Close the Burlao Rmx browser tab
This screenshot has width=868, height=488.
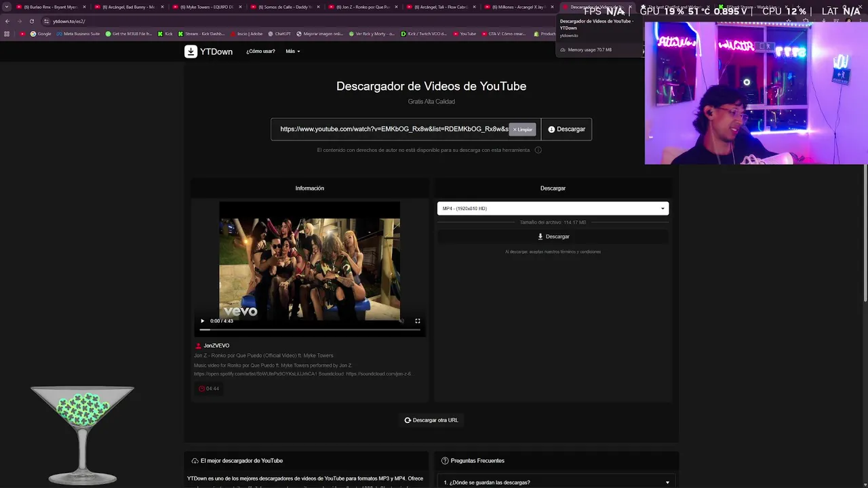point(84,7)
